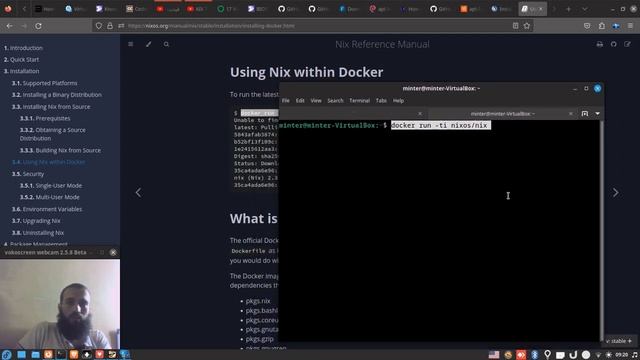Open the Bluetooth tray icon
The height and width of the screenshot is (360, 640).
click(534, 355)
